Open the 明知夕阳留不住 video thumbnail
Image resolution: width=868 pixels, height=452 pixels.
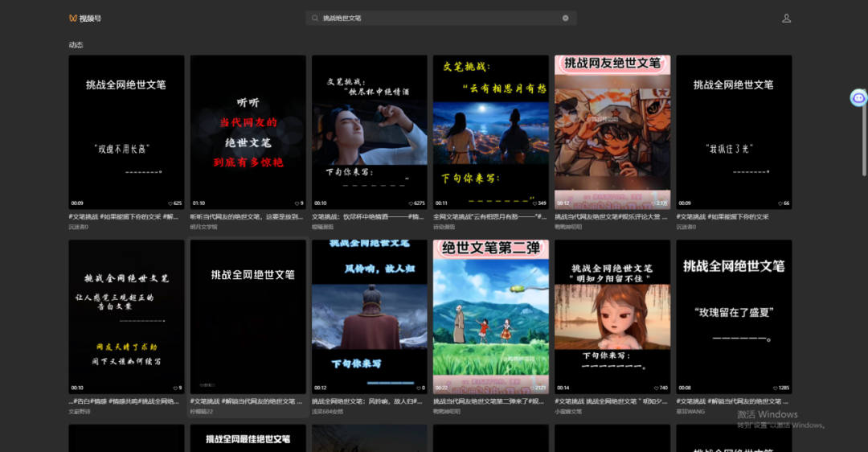612,316
